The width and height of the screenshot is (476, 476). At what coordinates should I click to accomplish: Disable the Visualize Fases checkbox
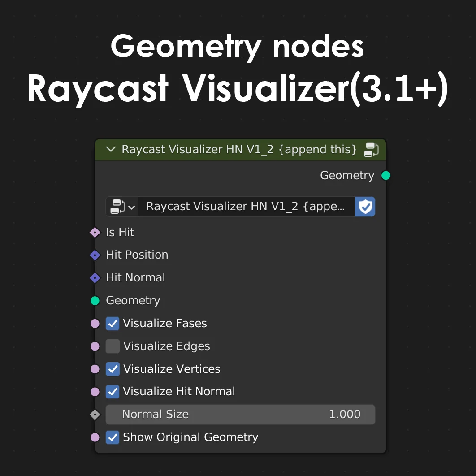(x=113, y=323)
